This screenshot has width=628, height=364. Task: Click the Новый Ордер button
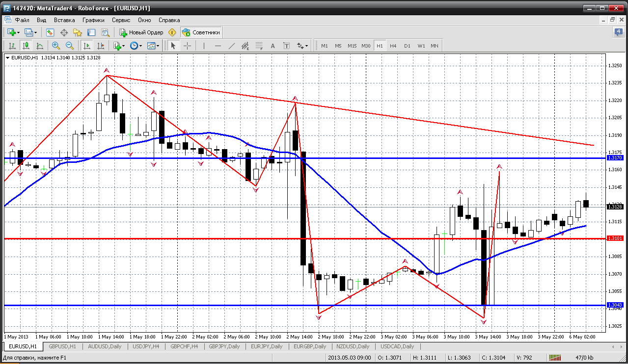(141, 32)
